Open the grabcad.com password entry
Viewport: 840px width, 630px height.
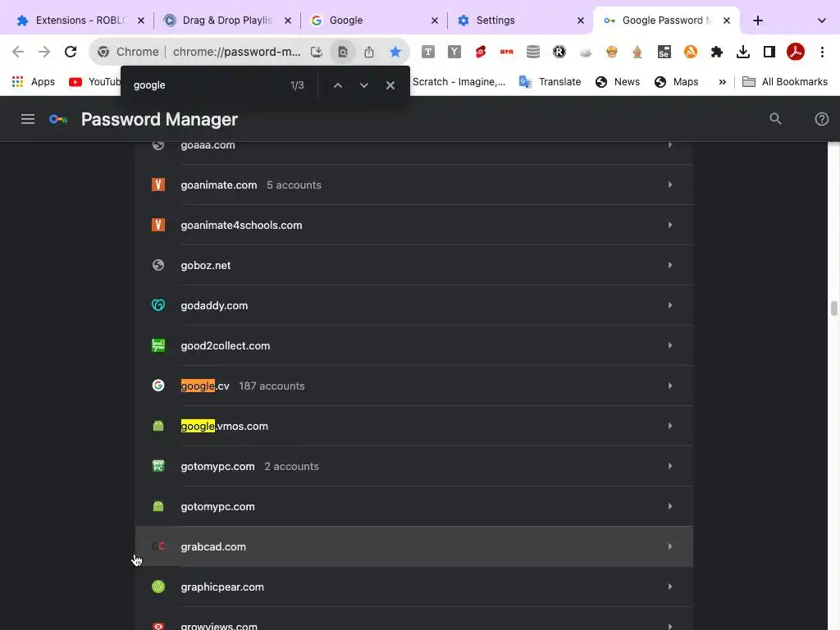click(414, 546)
